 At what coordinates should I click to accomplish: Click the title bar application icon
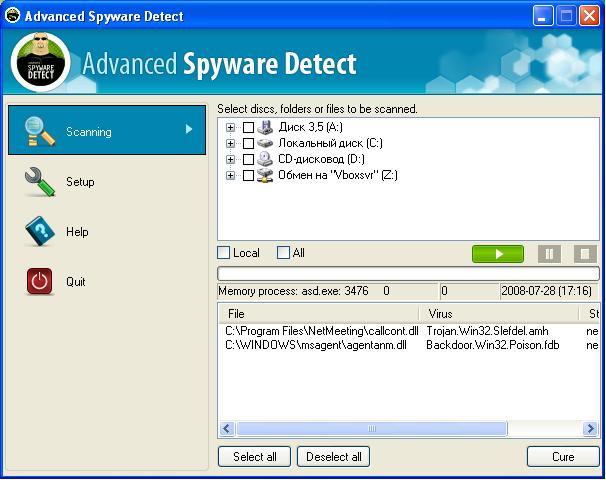point(12,16)
